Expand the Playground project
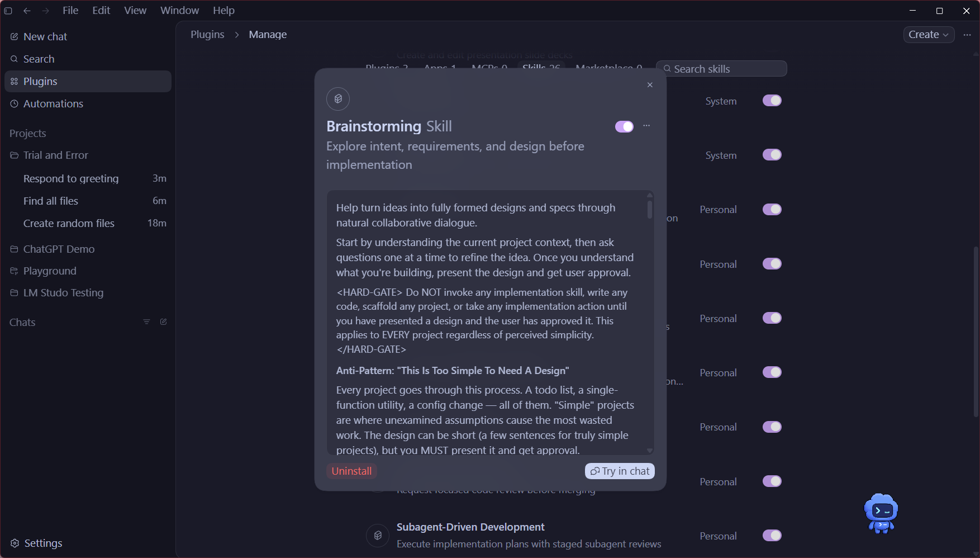Viewport: 980px width, 558px height. click(x=88, y=271)
